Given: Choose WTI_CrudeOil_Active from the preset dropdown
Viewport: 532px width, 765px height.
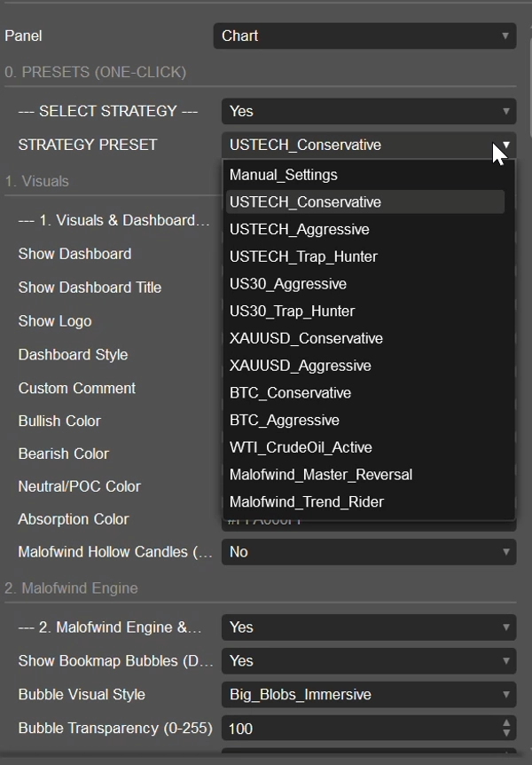Looking at the screenshot, I should (301, 447).
